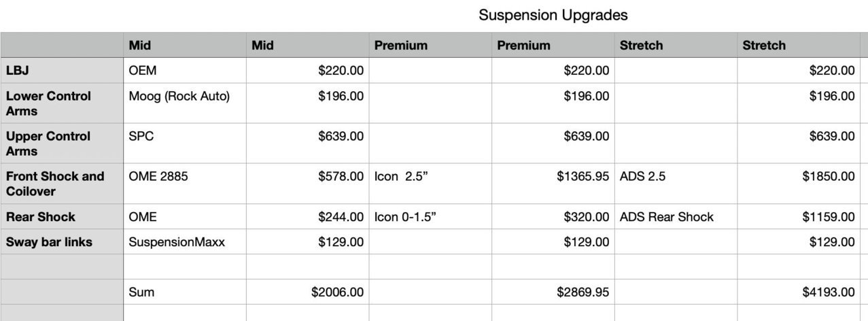Select the $2869.95 Premium sum cell
This screenshot has width=868, height=321.
point(553,292)
